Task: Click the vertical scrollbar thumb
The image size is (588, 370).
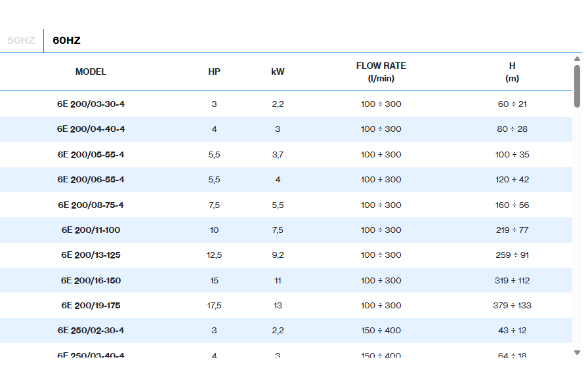Action: (577, 85)
